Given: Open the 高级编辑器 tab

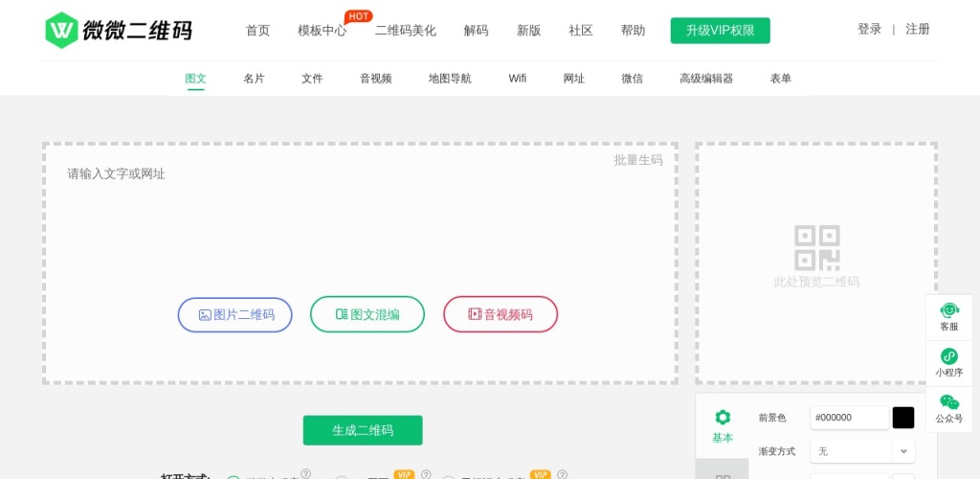Looking at the screenshot, I should point(705,79).
